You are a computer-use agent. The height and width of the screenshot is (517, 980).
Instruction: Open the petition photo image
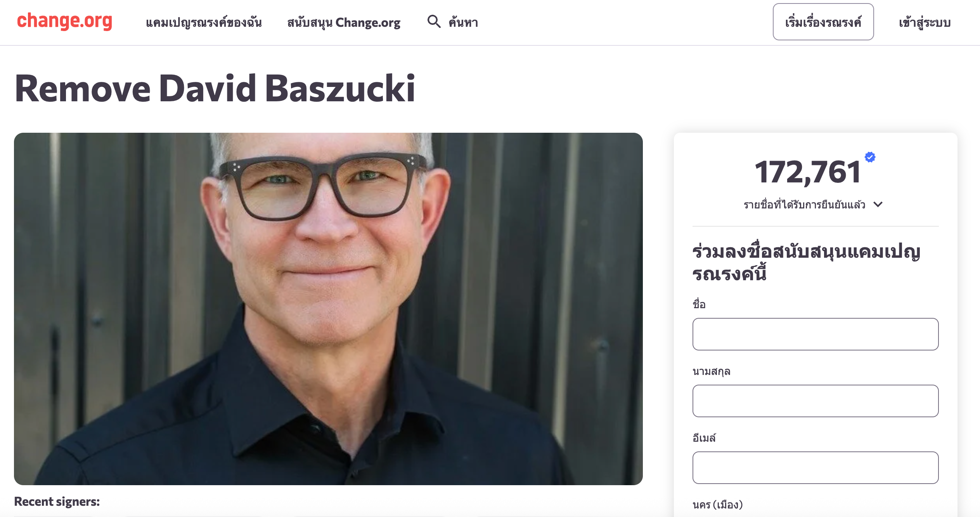pyautogui.click(x=328, y=309)
